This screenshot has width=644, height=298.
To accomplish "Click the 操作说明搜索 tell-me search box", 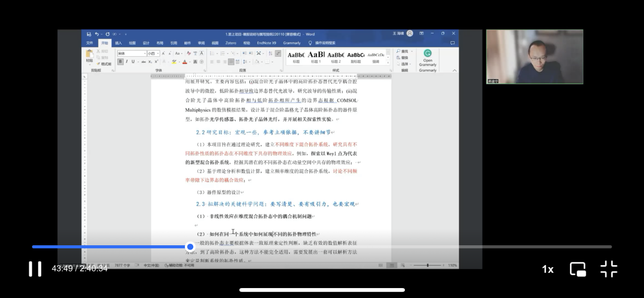I will 322,43.
